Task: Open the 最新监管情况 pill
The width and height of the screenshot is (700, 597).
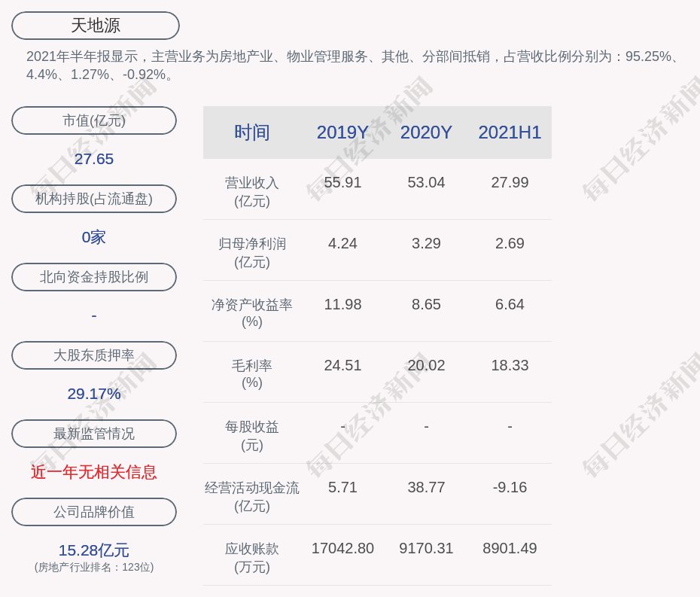Action: pyautogui.click(x=94, y=434)
